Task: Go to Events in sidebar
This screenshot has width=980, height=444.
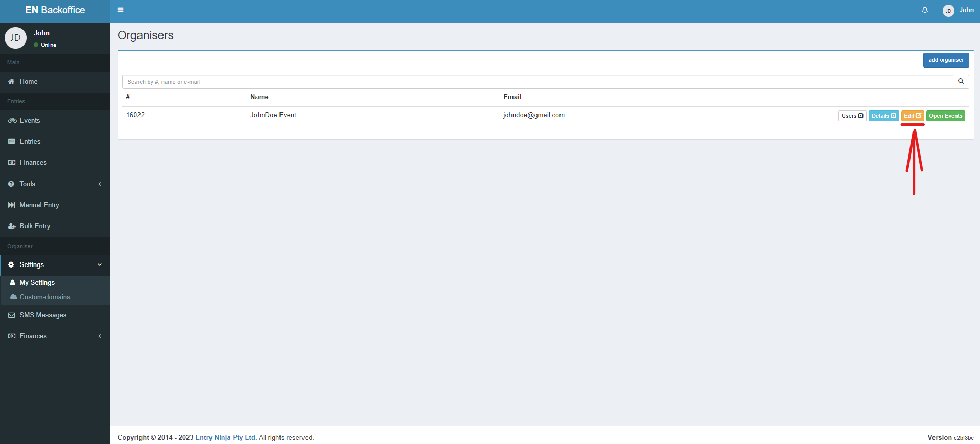Action: point(55,121)
